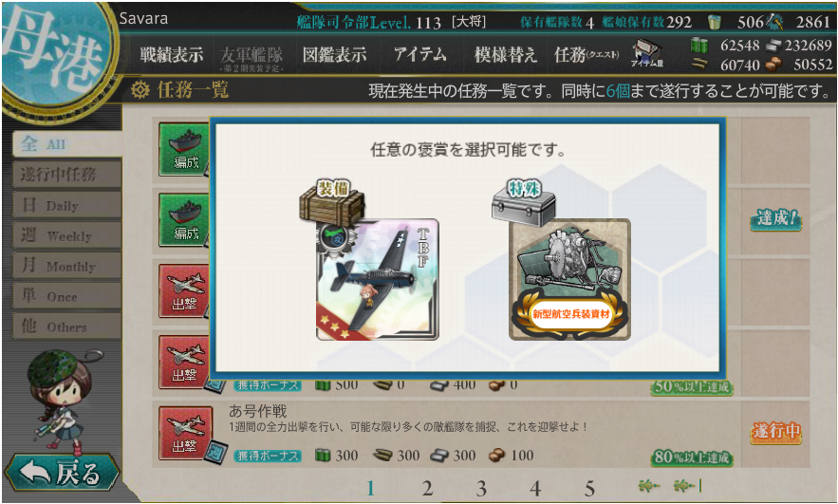Choose the 新型航空兵装資材 special reward
The image size is (838, 504).
point(569,279)
